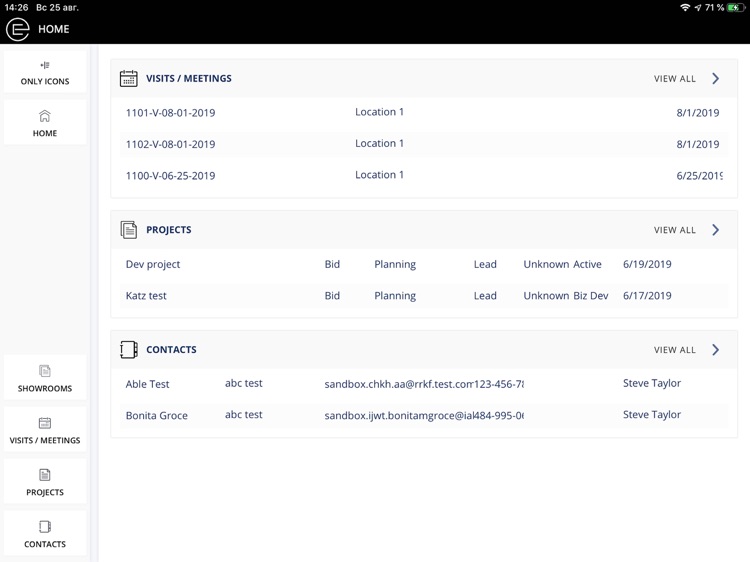750x562 pixels.
Task: Open Projects in the sidebar
Action: coord(45,482)
